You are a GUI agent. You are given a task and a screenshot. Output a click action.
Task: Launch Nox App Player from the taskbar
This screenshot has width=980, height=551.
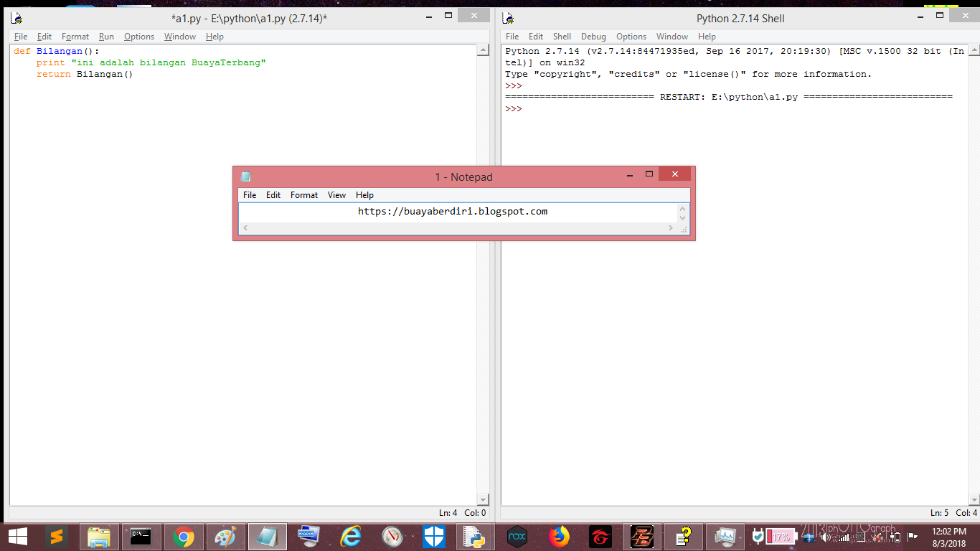(517, 536)
